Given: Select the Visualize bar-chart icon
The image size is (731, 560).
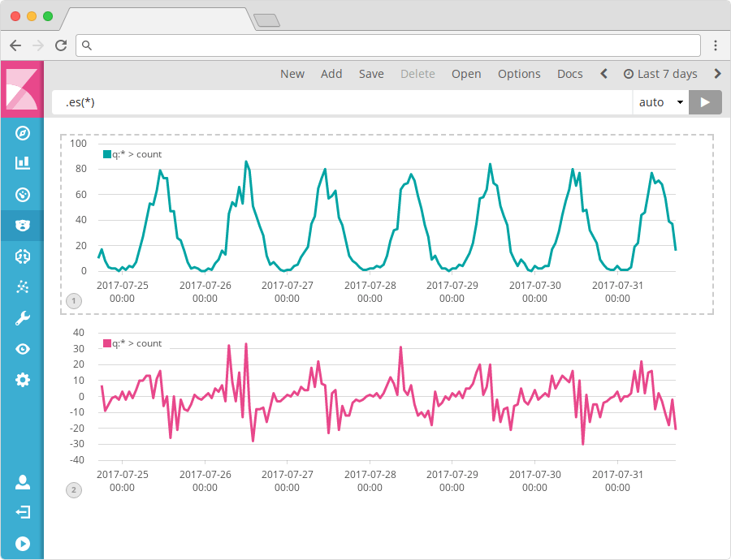Looking at the screenshot, I should click(x=22, y=162).
